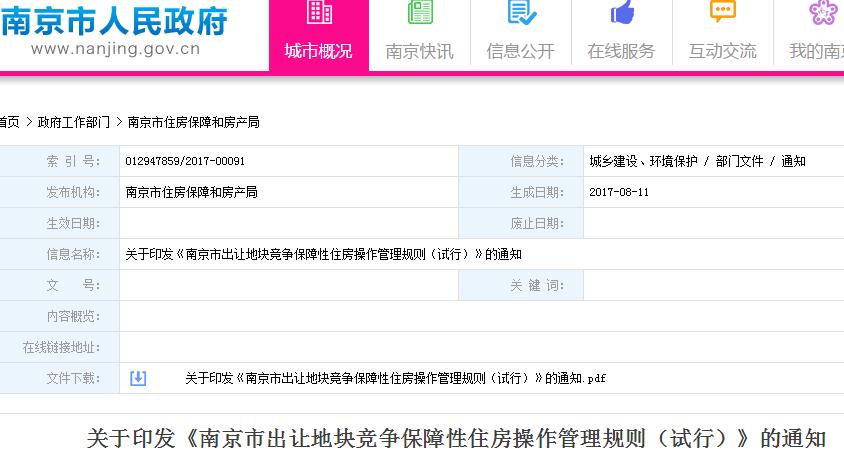This screenshot has width=844, height=475.
Task: Click the document checkmark icon above 信息公开
Action: (521, 12)
